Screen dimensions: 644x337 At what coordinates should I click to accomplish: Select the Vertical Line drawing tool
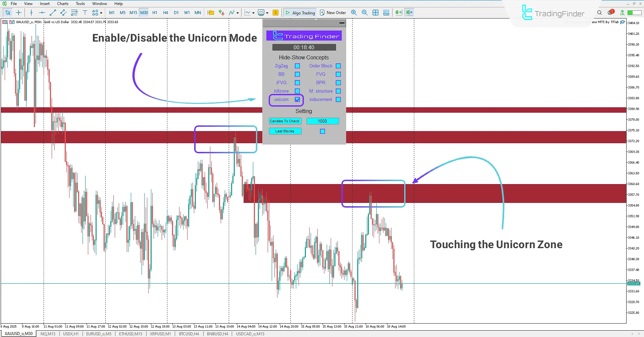[x=31, y=13]
